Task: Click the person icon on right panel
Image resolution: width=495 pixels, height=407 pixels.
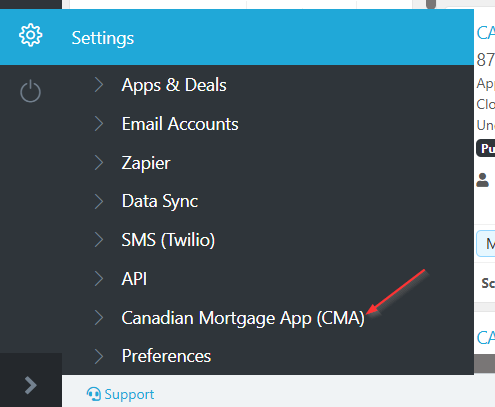Action: click(482, 180)
